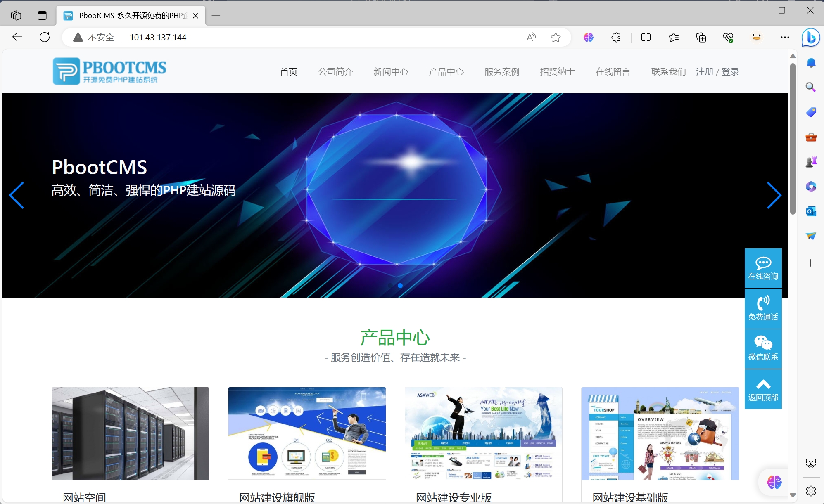Open browser Extensions puzzle icon
824x504 pixels.
pos(616,38)
